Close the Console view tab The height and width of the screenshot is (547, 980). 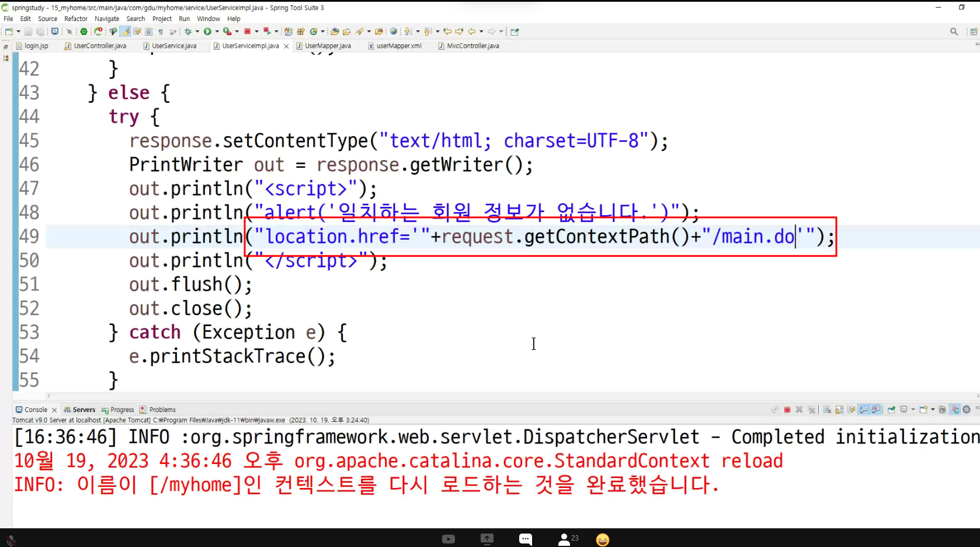coord(54,410)
